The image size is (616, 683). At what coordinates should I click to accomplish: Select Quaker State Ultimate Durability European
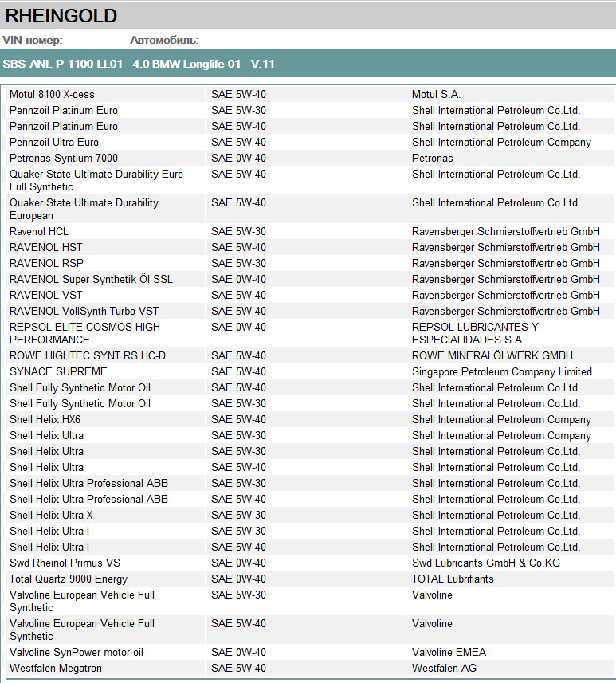84,209
